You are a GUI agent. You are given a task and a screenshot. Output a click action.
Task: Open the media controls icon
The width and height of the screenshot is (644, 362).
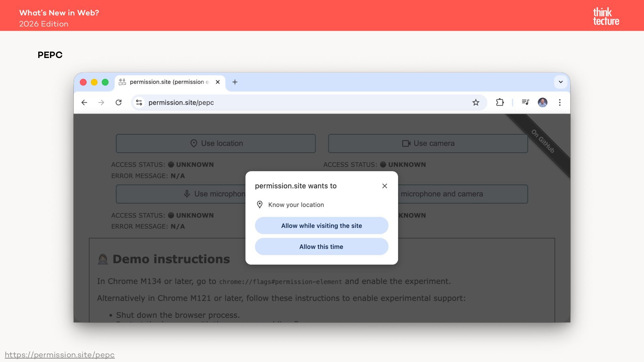point(525,102)
